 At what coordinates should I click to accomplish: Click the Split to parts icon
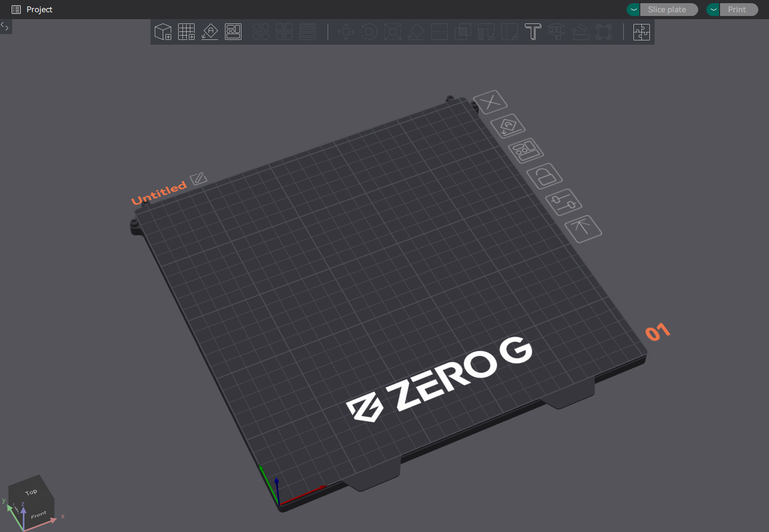point(284,32)
